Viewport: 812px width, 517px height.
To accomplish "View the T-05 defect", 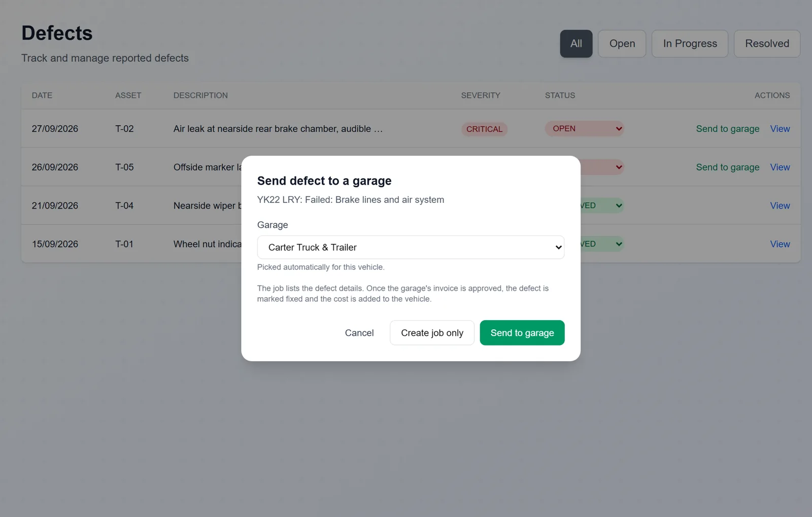I will [780, 167].
